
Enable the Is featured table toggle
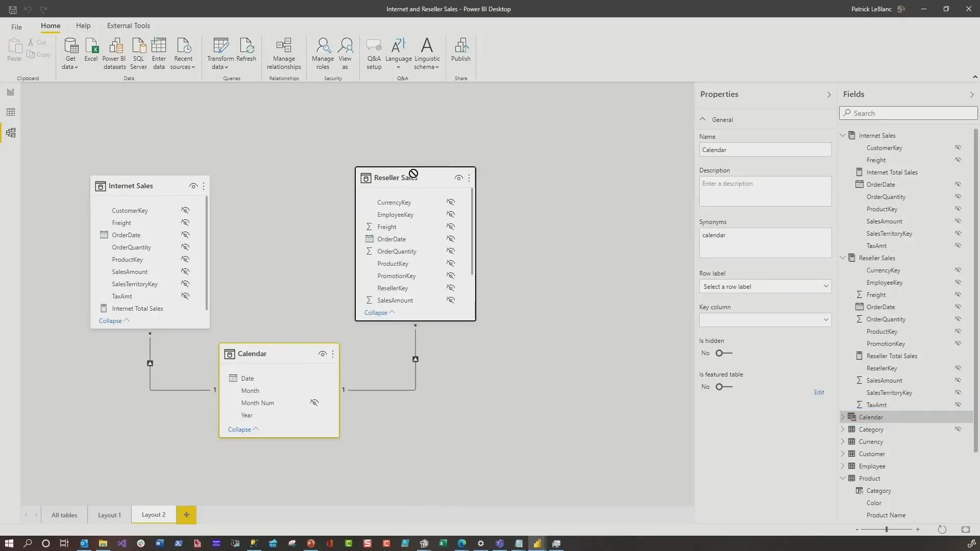(x=722, y=387)
